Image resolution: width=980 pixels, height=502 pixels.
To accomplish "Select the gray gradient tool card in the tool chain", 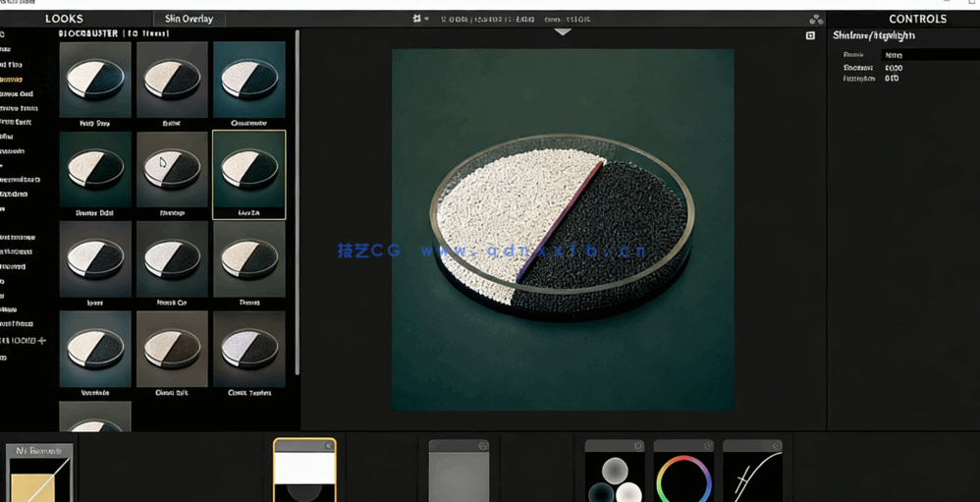I will click(x=459, y=475).
